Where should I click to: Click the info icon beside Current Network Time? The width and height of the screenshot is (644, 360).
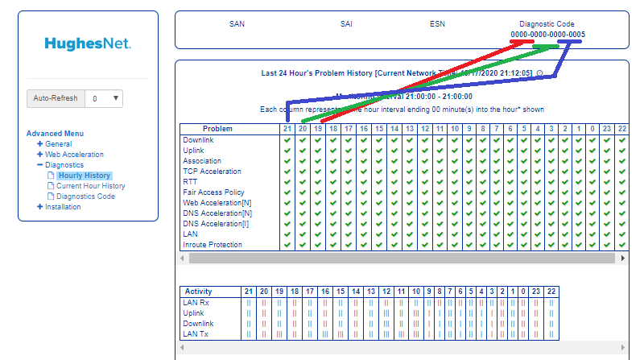[539, 72]
